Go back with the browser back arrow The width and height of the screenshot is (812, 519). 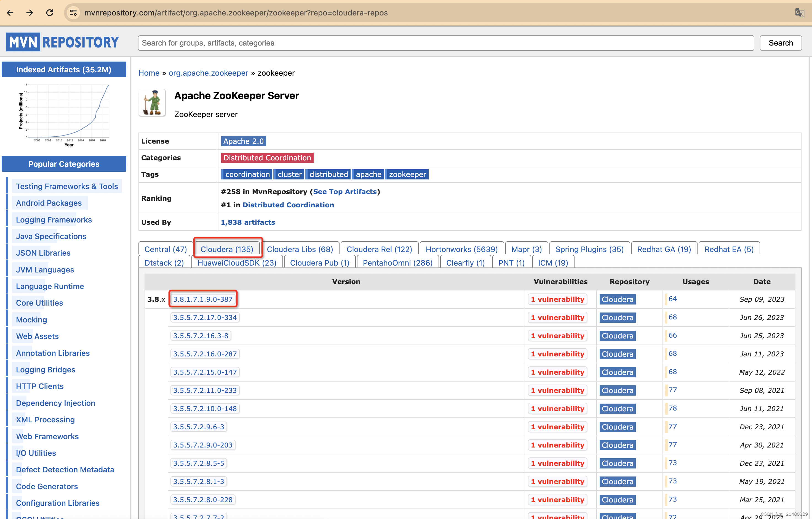click(x=10, y=13)
